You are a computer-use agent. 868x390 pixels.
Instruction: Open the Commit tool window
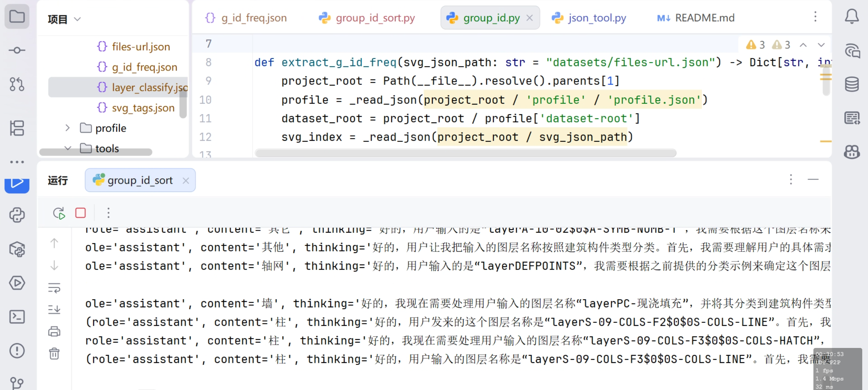pyautogui.click(x=17, y=50)
